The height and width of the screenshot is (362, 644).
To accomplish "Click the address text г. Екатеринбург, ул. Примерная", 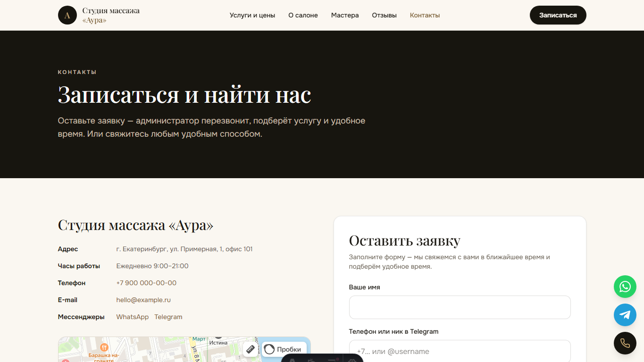I will pyautogui.click(x=184, y=249).
